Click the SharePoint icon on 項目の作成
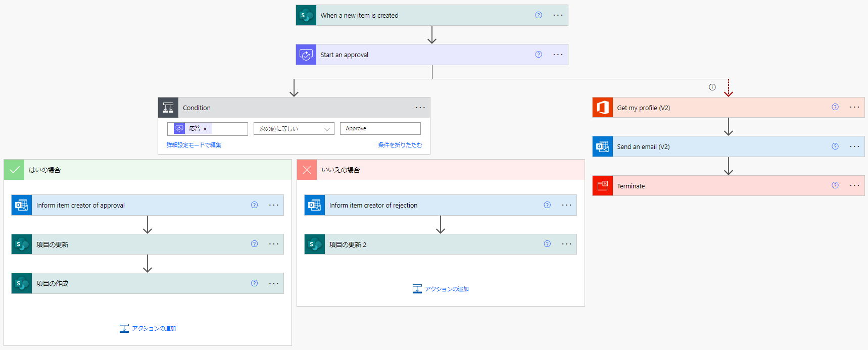Viewport: 868px width, 350px height. (x=22, y=283)
